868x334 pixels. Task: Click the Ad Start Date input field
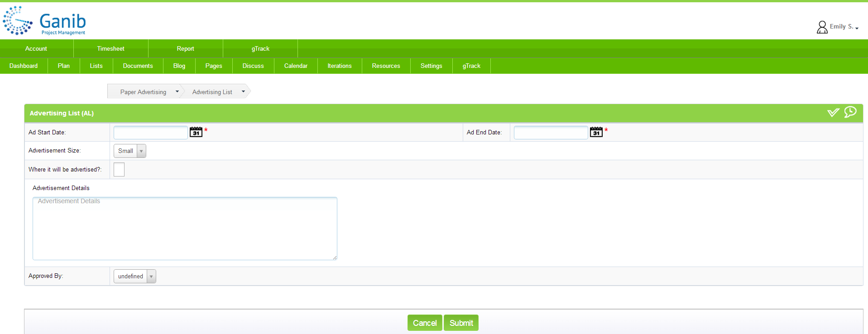point(150,132)
